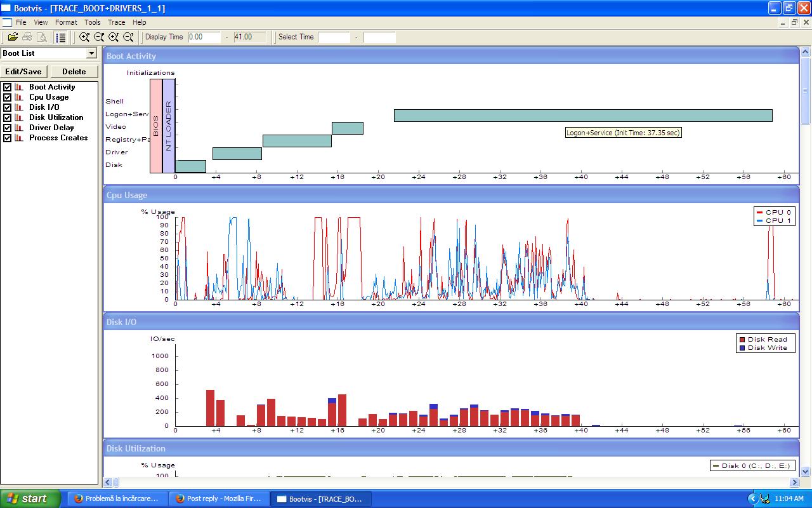Click the Display Time start input field
The image size is (812, 508).
[x=204, y=37]
